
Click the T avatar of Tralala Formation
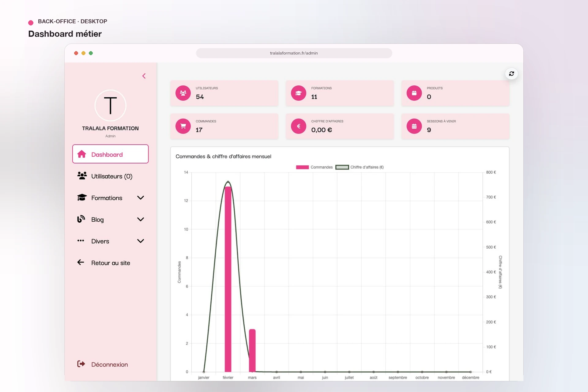coord(110,105)
